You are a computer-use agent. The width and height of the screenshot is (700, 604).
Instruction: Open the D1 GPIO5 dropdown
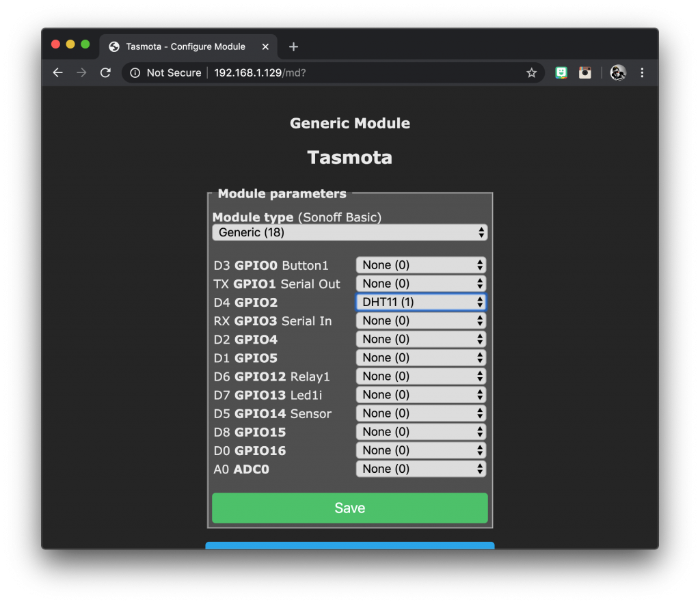coord(420,358)
